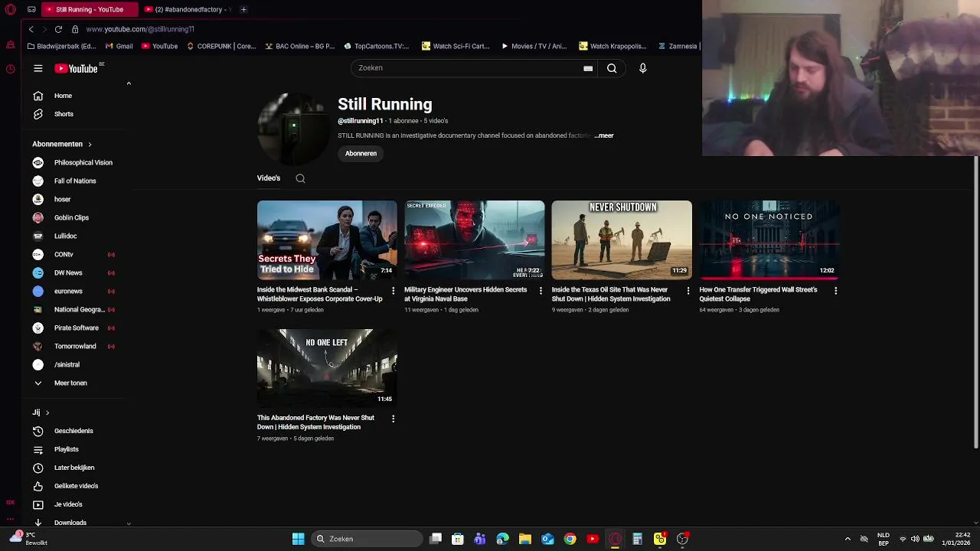
Task: Open the volume control in system tray
Action: [x=915, y=539]
